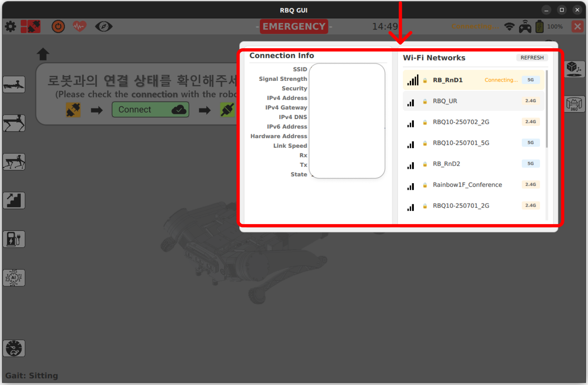Open the robot health heart monitor icon

point(79,26)
